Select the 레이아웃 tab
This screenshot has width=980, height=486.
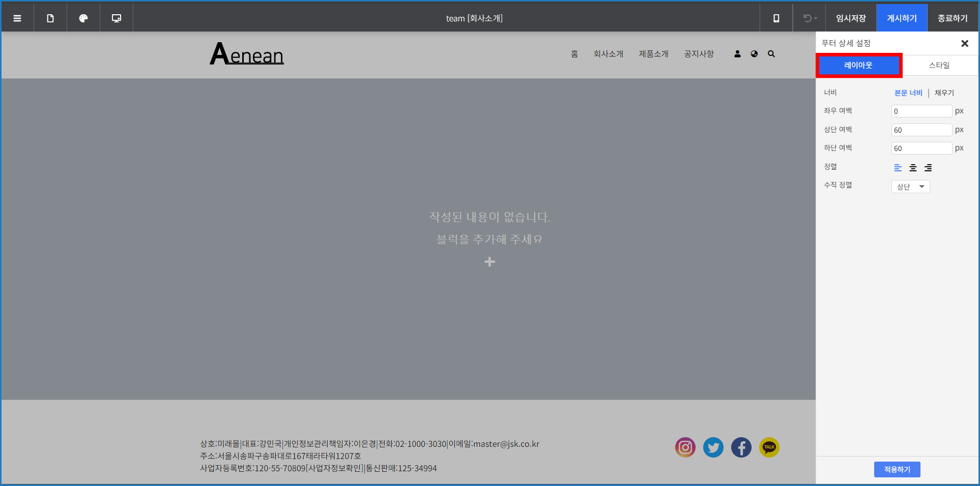click(858, 65)
